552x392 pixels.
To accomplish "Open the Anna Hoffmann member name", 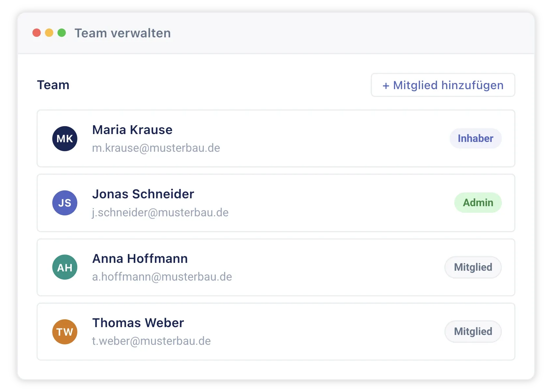I will click(x=140, y=259).
